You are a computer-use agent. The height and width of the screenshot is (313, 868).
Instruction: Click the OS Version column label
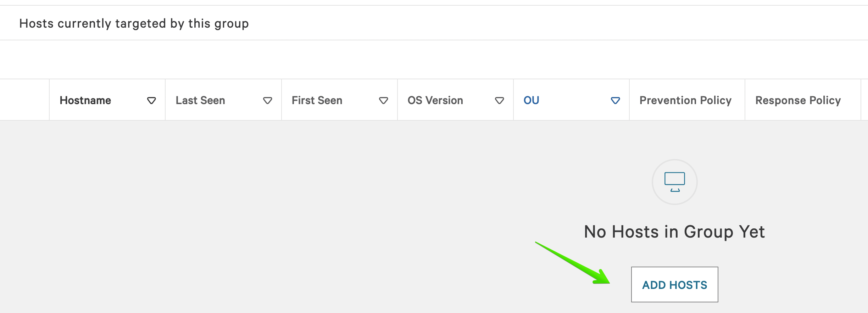[435, 101]
